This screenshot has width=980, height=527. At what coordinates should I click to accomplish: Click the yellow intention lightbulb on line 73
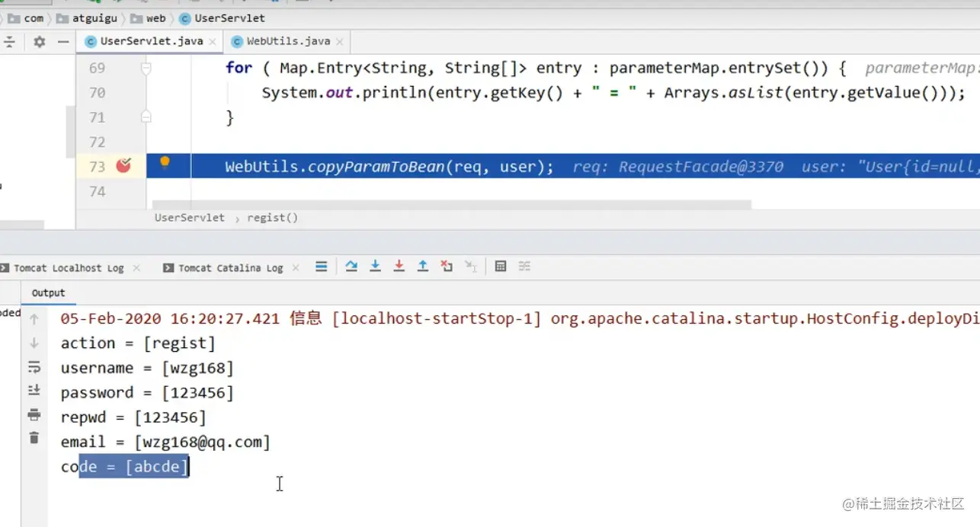[165, 161]
